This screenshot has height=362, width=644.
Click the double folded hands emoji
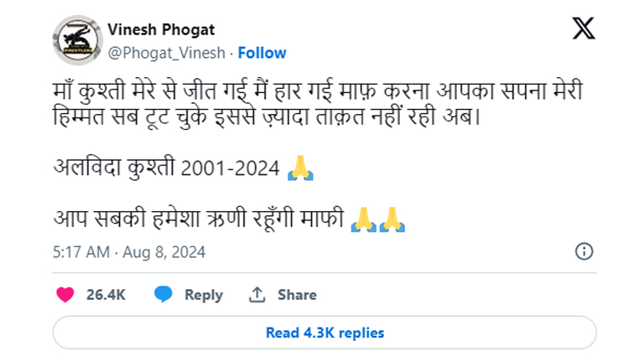click(x=377, y=219)
